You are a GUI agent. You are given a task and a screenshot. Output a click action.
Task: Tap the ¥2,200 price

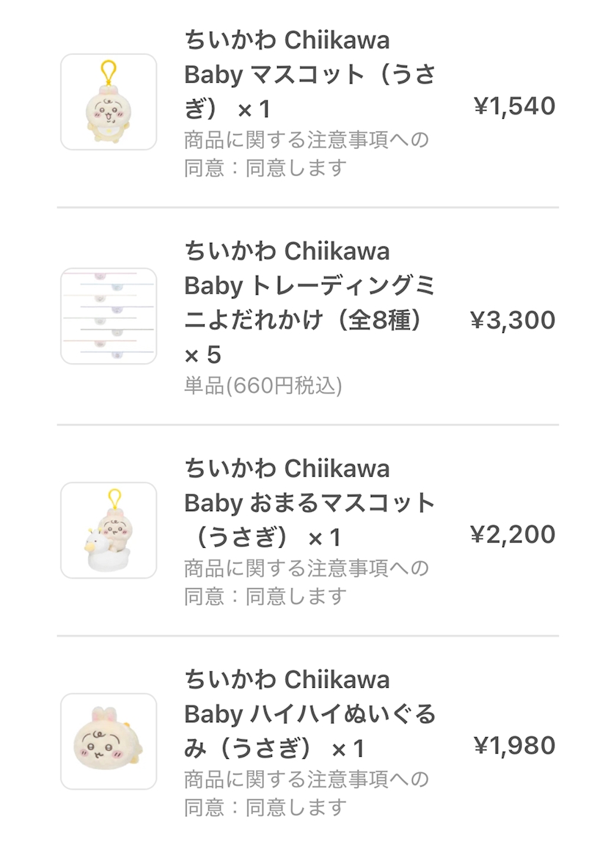point(513,535)
